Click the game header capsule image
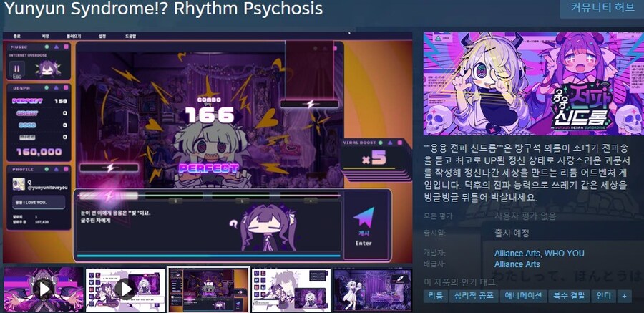The height and width of the screenshot is (313, 644). point(532,83)
